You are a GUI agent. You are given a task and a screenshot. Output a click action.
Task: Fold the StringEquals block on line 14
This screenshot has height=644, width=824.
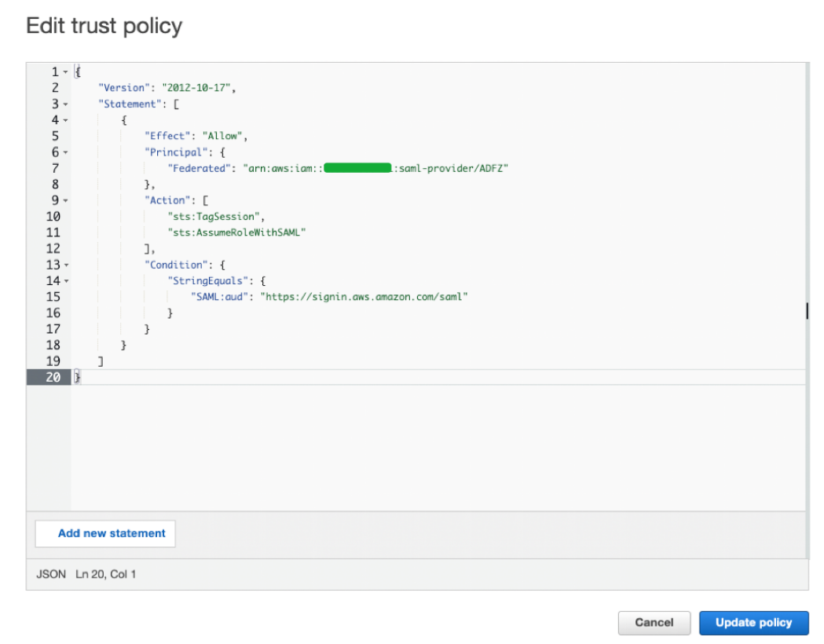(65, 280)
